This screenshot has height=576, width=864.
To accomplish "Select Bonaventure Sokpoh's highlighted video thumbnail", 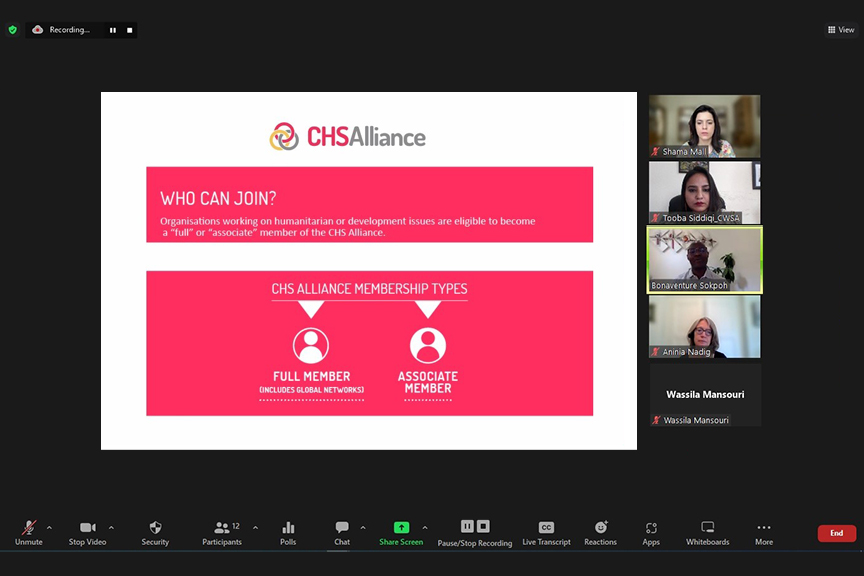I will pyautogui.click(x=705, y=260).
